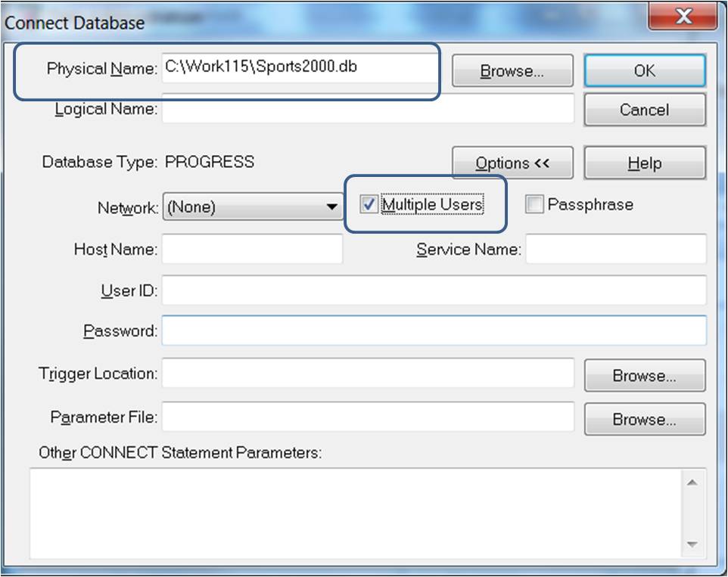The image size is (728, 577).
Task: Uncheck the Multiple Users checkbox
Action: coord(369,204)
